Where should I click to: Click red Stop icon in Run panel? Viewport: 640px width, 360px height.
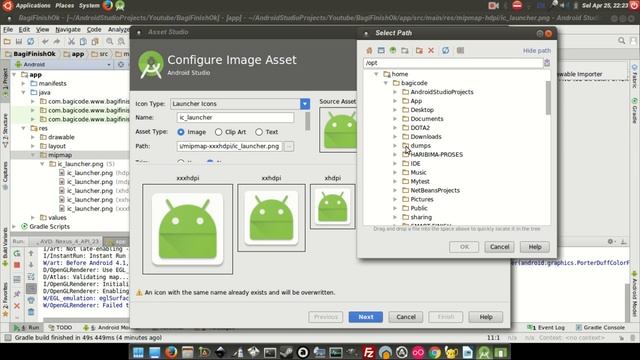pos(17,265)
